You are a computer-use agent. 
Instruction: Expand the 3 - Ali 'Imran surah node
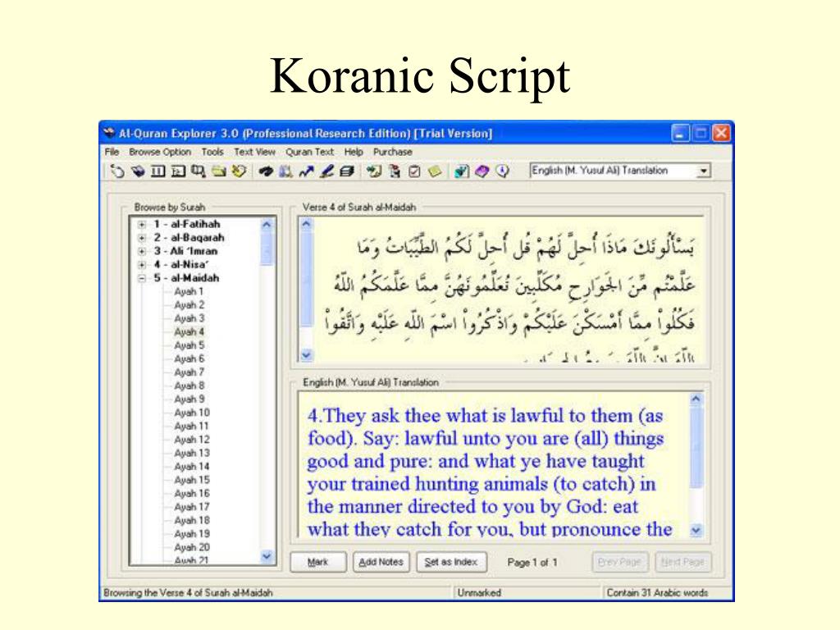142,251
